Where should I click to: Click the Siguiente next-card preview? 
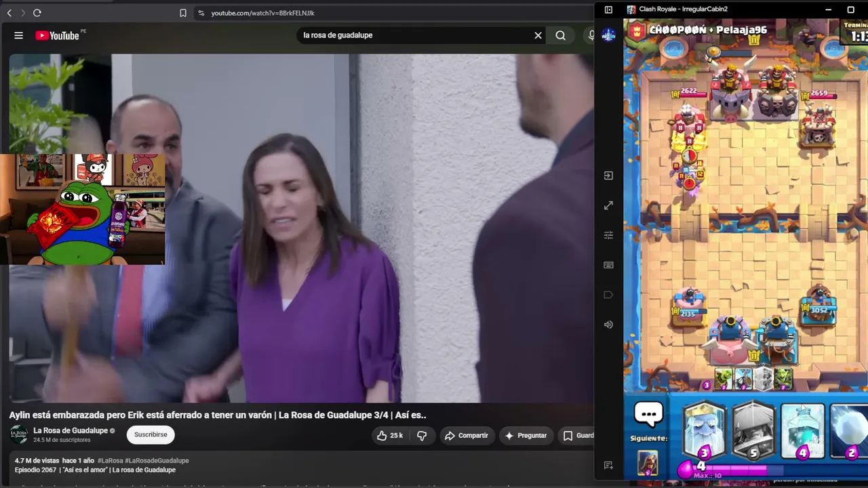pos(648,463)
